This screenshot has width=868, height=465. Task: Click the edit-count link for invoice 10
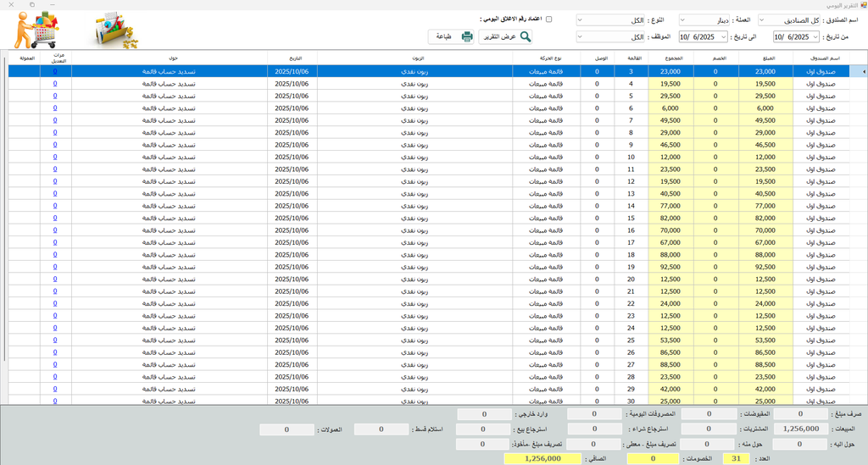(55, 157)
